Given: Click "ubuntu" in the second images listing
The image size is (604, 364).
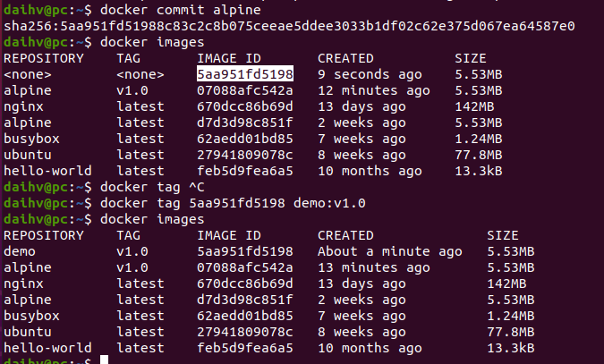Looking at the screenshot, I should (28, 331).
